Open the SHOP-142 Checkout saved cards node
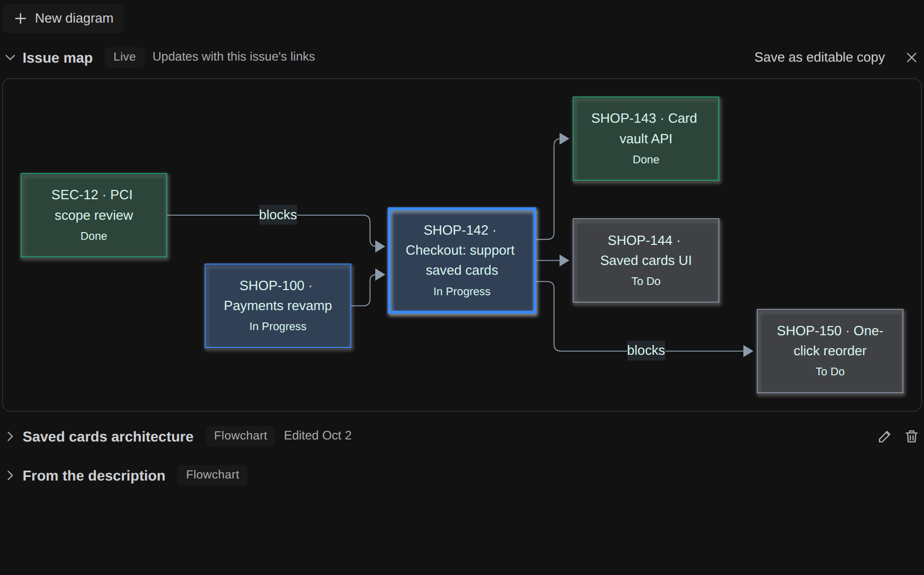This screenshot has height=575, width=924. [462, 260]
